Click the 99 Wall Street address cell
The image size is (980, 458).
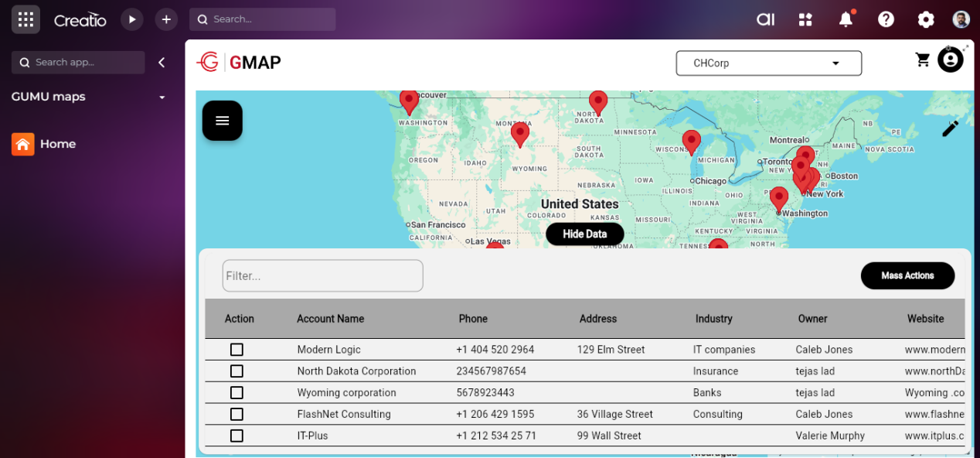pyautogui.click(x=609, y=436)
